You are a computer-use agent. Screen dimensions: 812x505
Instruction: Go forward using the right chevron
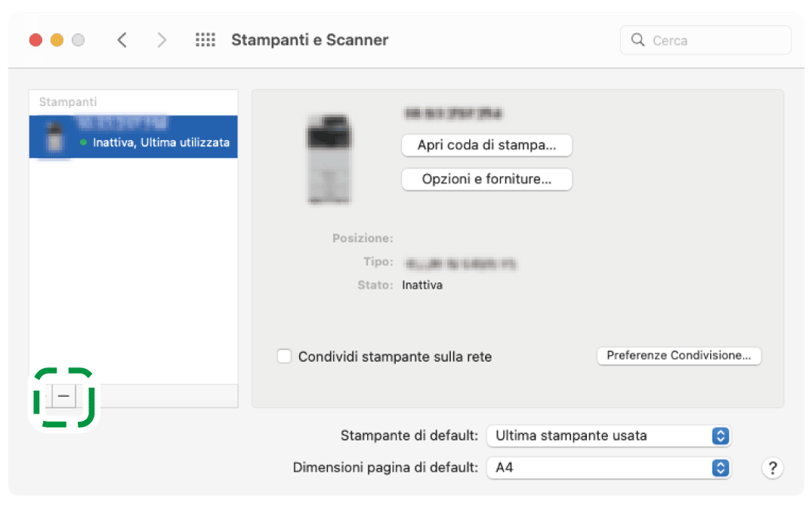pos(162,40)
